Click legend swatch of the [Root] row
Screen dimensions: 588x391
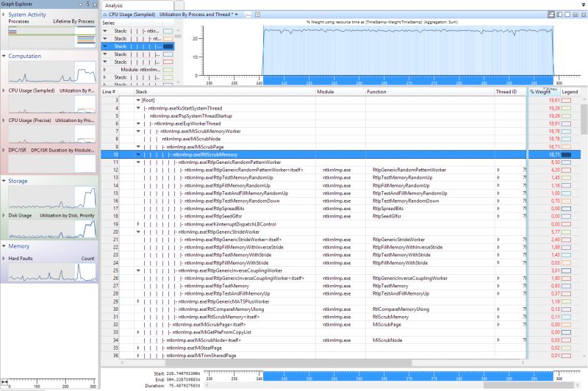[x=566, y=100]
